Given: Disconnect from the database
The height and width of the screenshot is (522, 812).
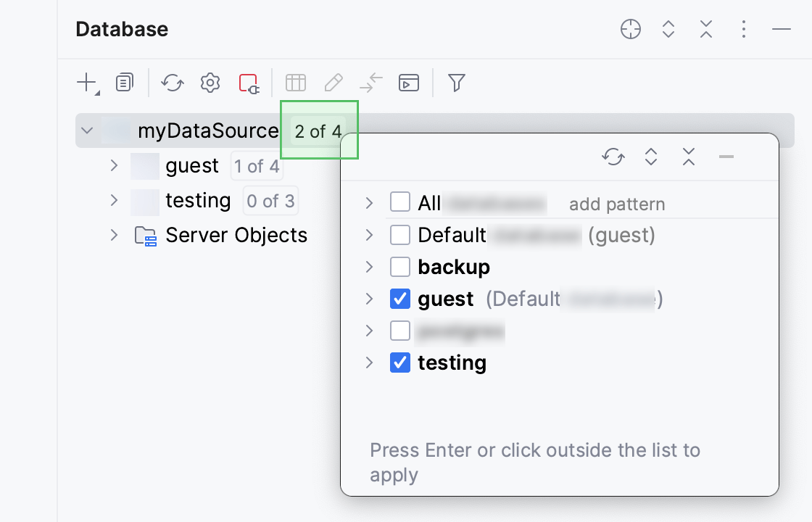Looking at the screenshot, I should coord(247,83).
